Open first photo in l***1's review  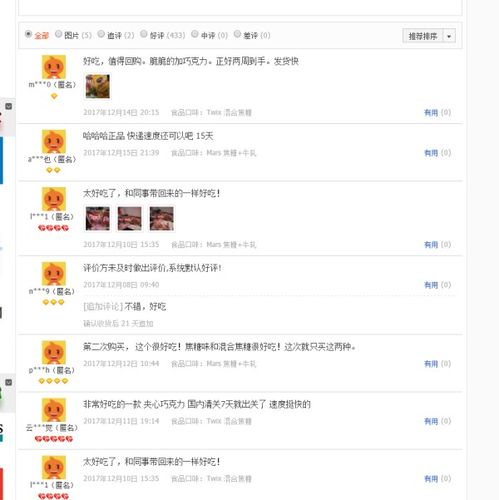pyautogui.click(x=98, y=218)
